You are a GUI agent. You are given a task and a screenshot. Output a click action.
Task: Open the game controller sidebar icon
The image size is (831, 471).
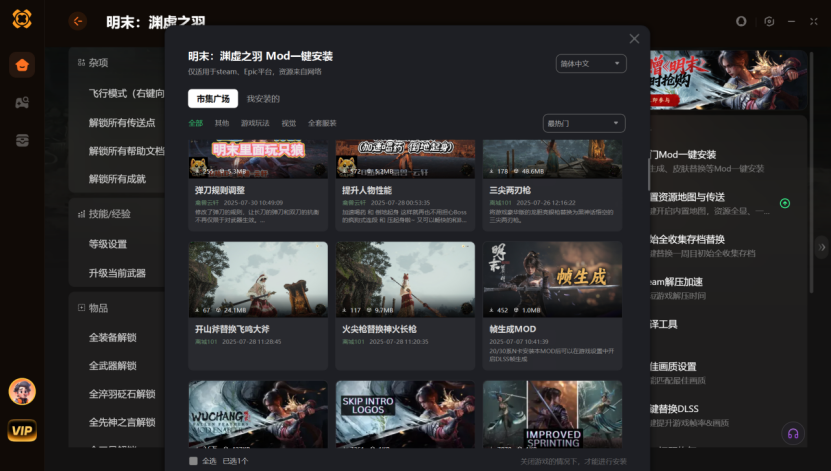tap(22, 102)
